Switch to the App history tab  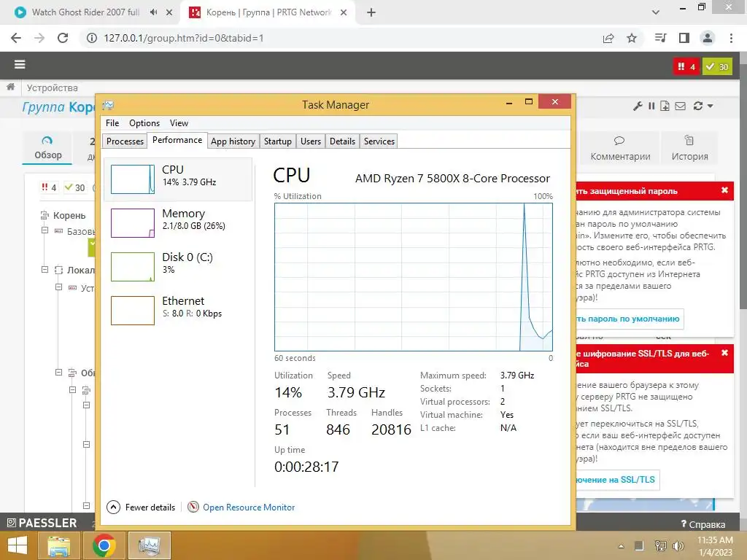click(233, 141)
